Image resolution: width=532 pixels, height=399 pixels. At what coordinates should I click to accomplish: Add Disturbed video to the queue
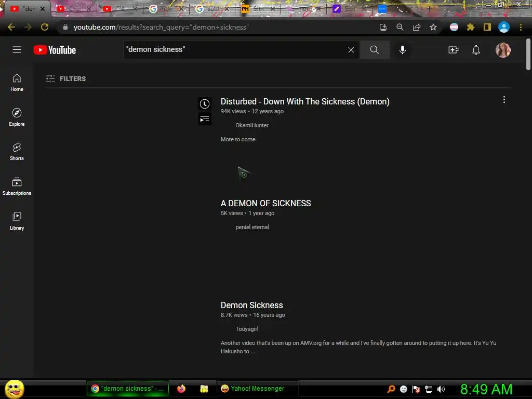tap(205, 119)
